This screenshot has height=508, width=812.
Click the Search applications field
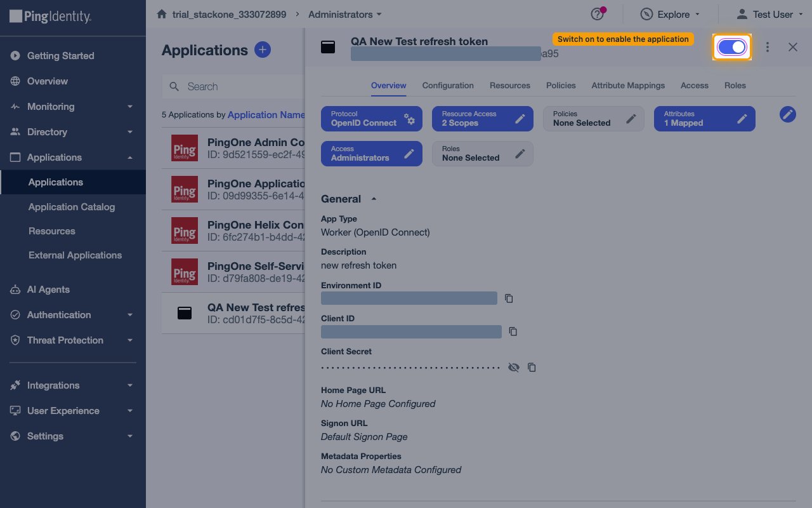point(233,86)
